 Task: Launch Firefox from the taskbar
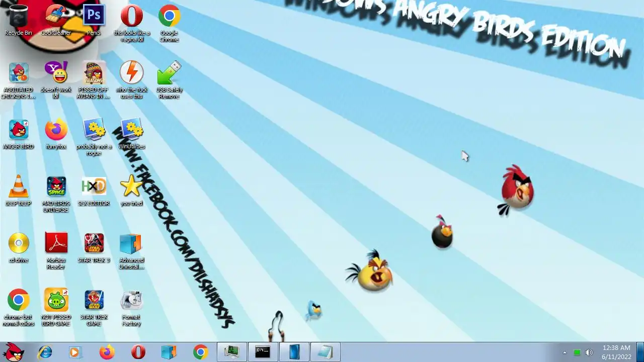[x=107, y=352]
